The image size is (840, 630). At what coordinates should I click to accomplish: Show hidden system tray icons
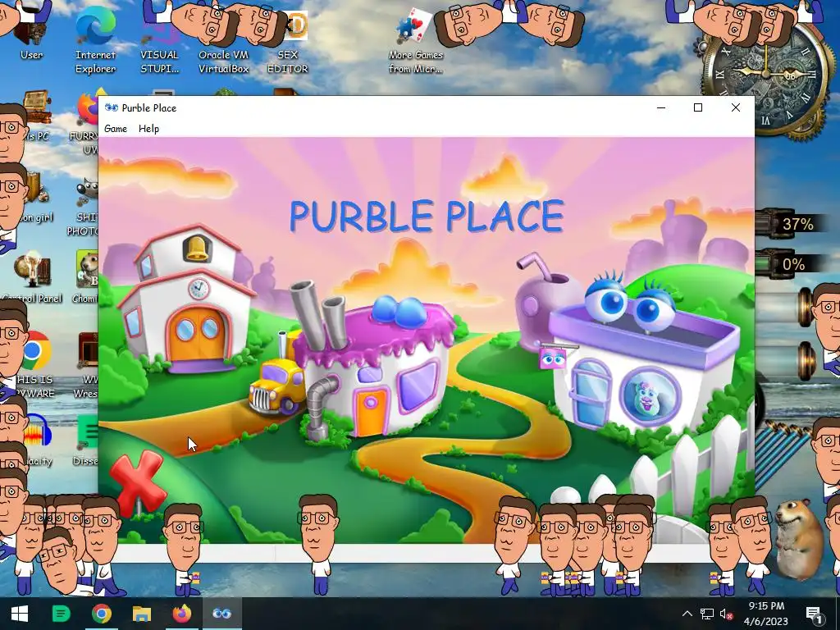pyautogui.click(x=687, y=614)
